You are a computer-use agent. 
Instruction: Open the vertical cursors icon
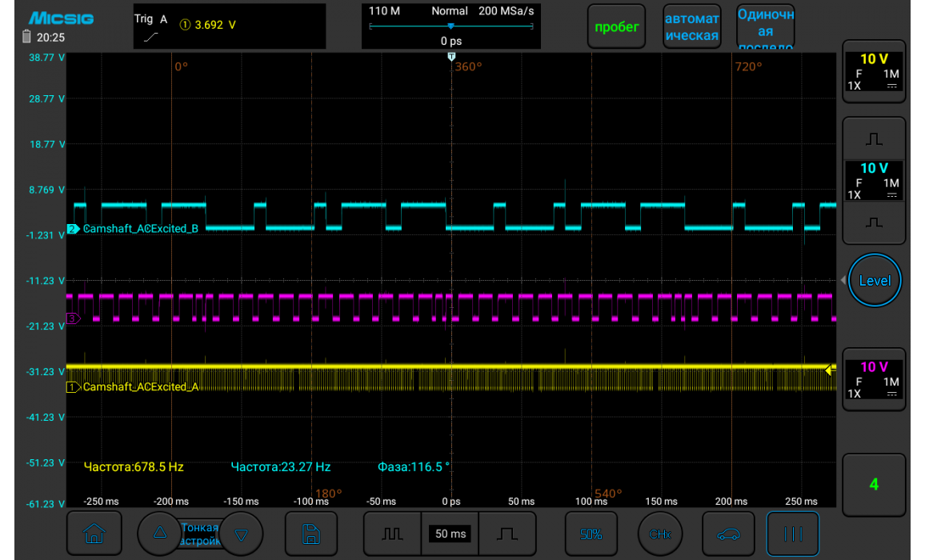[x=792, y=534]
